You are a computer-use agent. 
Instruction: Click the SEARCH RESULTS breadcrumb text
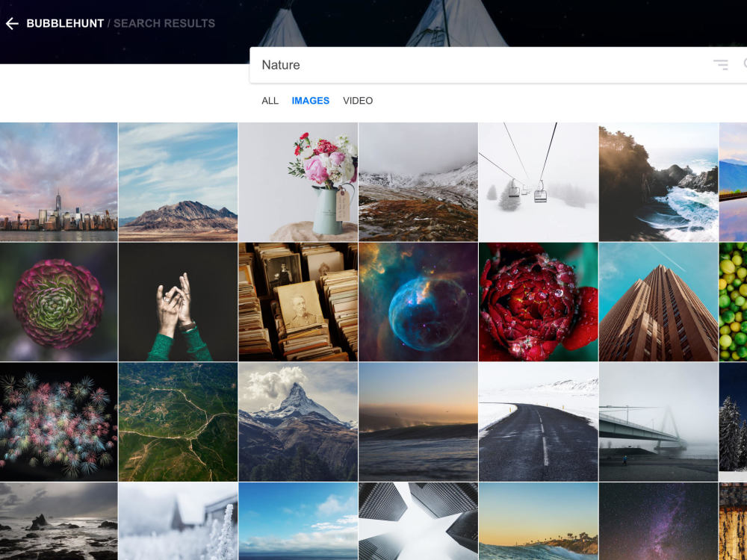coord(164,23)
